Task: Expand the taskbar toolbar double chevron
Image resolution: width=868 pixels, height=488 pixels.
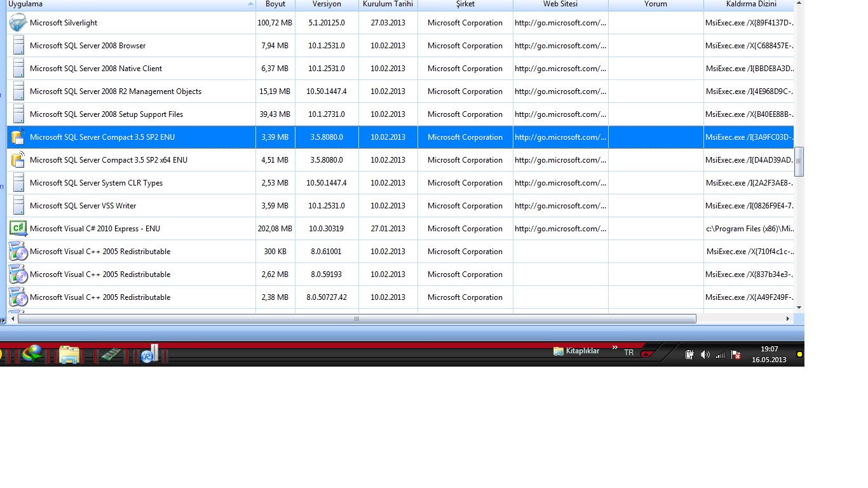Action: pos(614,348)
